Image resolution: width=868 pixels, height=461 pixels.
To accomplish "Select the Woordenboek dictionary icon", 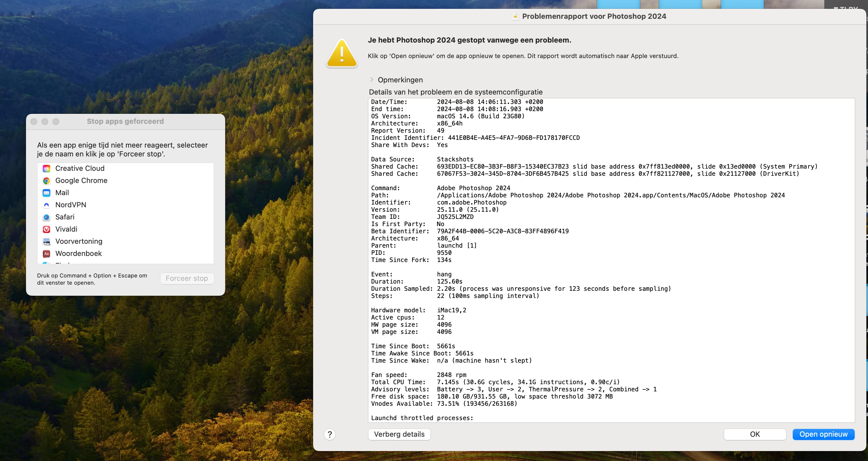I will [x=46, y=253].
